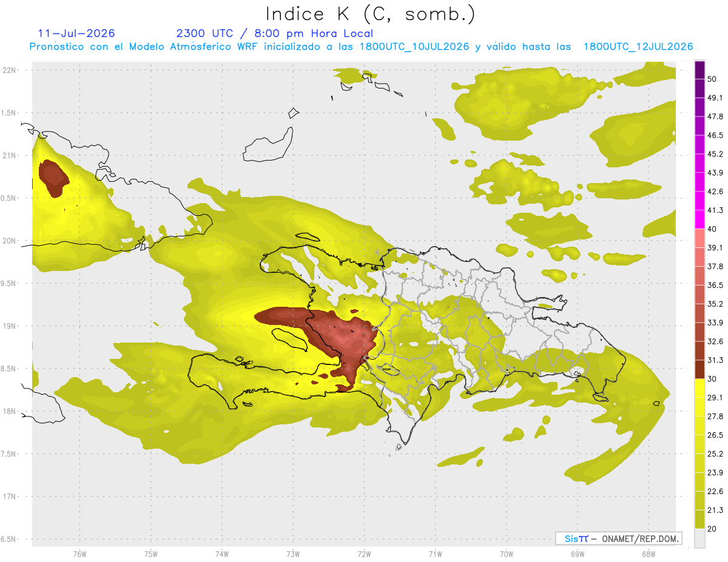The height and width of the screenshot is (562, 728).
Task: Click the olive colorbar segment between 20 and 21.3
Action: [x=700, y=520]
